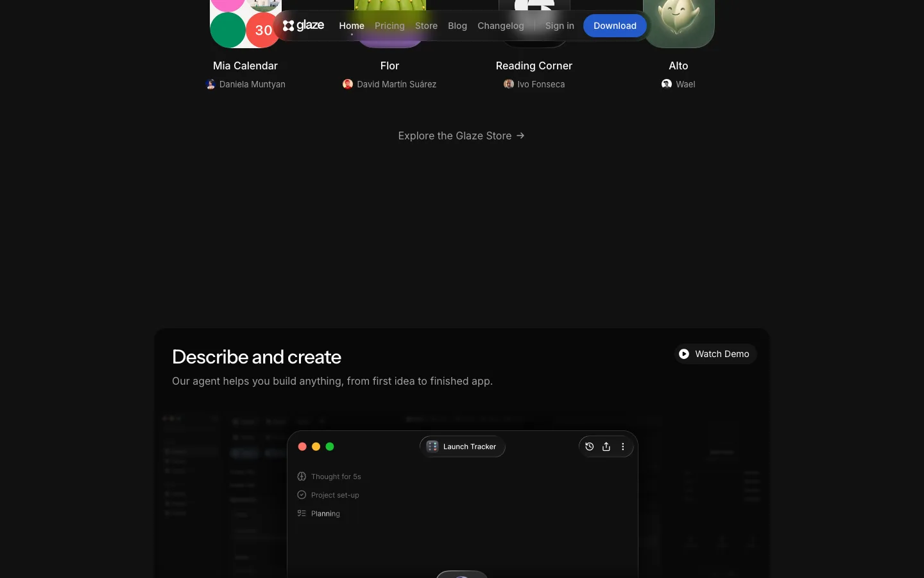Screen dimensions: 924x578
Task: Click the Launch Tracker title pill
Action: [x=463, y=446]
